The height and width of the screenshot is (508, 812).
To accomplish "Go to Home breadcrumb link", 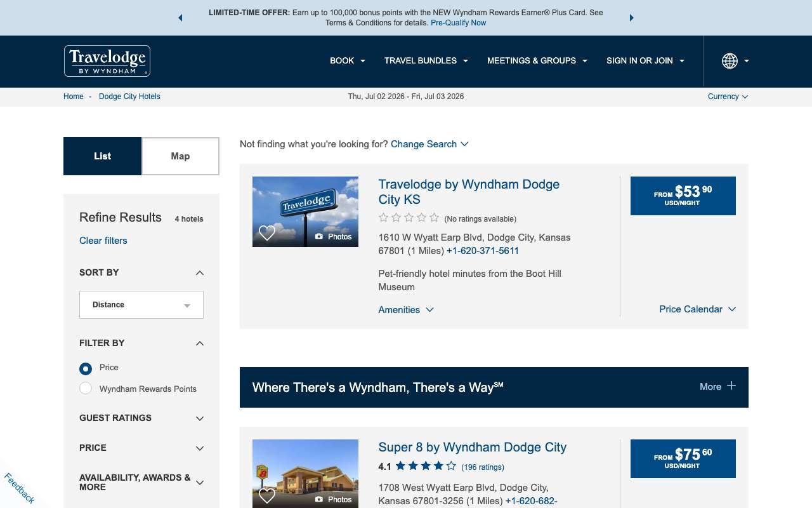I will [74, 97].
